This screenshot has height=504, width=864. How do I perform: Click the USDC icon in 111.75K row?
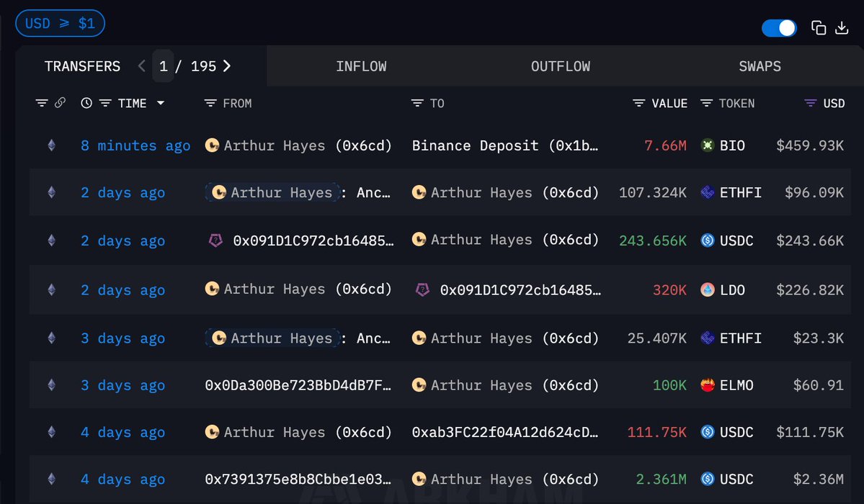coord(708,432)
